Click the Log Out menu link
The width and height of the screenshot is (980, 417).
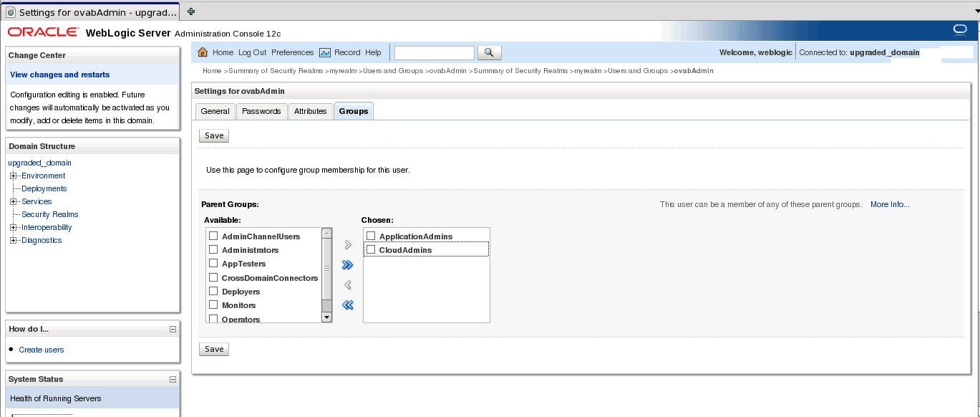252,52
